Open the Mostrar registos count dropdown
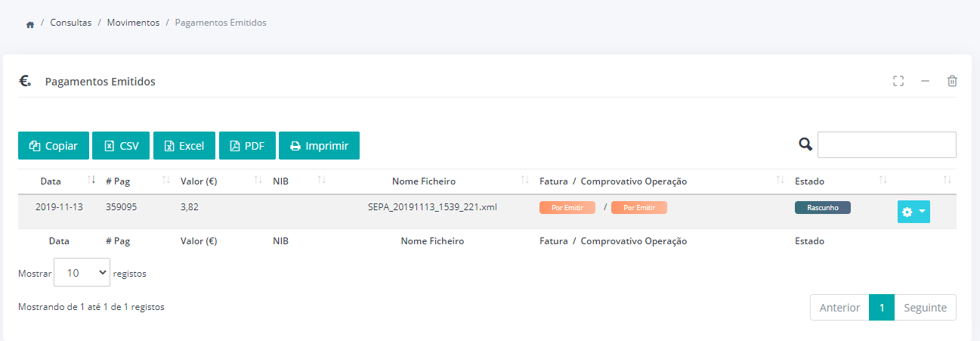The height and width of the screenshot is (341, 980). [82, 273]
